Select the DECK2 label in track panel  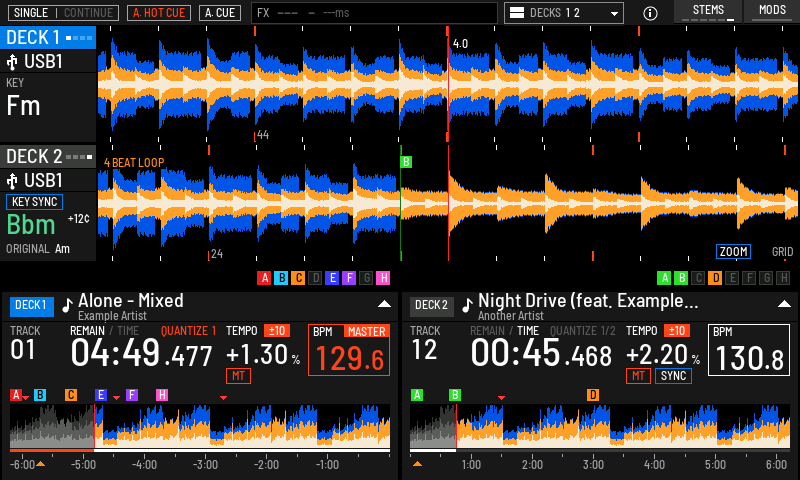click(x=431, y=305)
